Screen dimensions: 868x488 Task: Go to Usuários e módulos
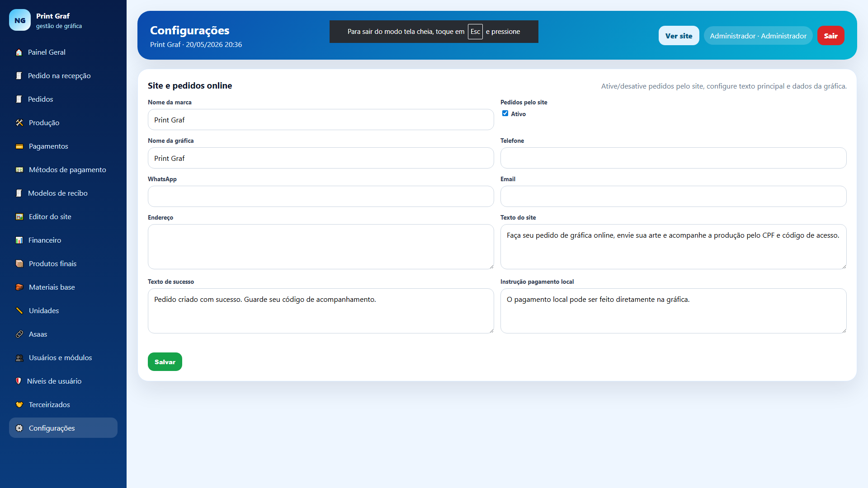63,358
